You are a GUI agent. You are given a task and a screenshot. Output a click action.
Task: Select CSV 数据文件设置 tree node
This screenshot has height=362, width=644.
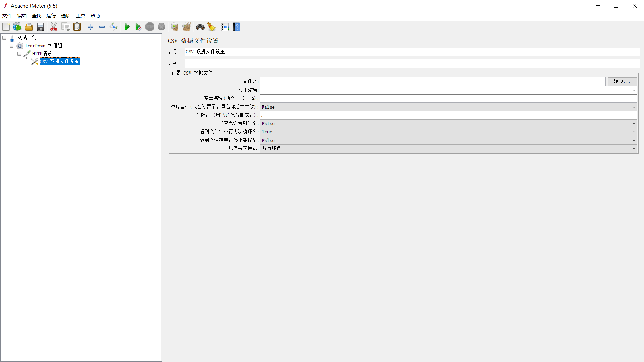(60, 62)
